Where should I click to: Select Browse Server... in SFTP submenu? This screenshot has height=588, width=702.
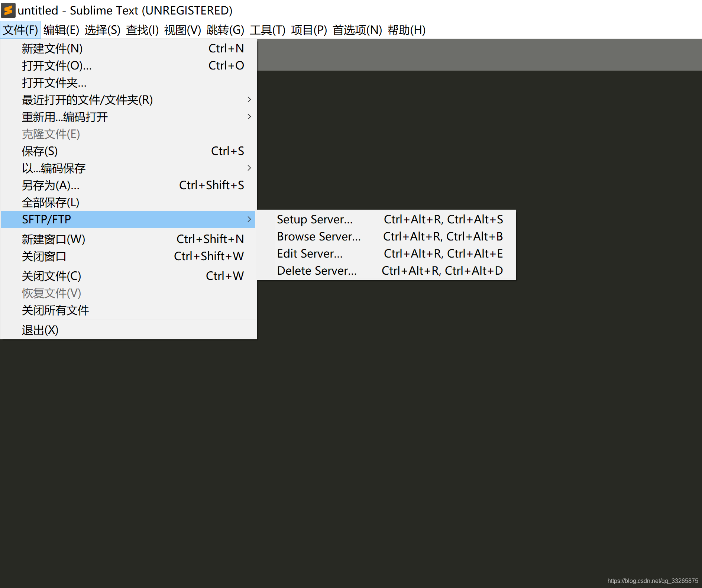click(386, 236)
